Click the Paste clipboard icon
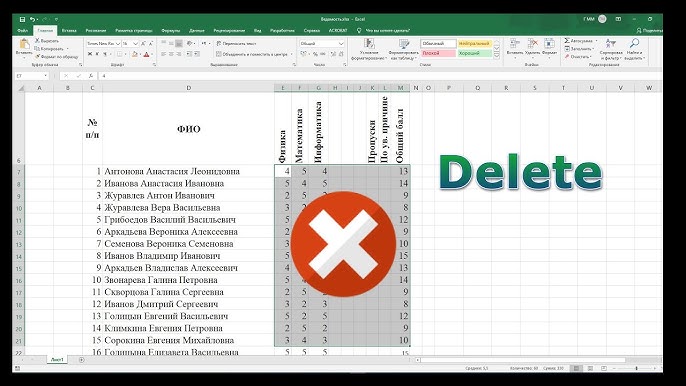This screenshot has width=686, height=386. [x=24, y=44]
